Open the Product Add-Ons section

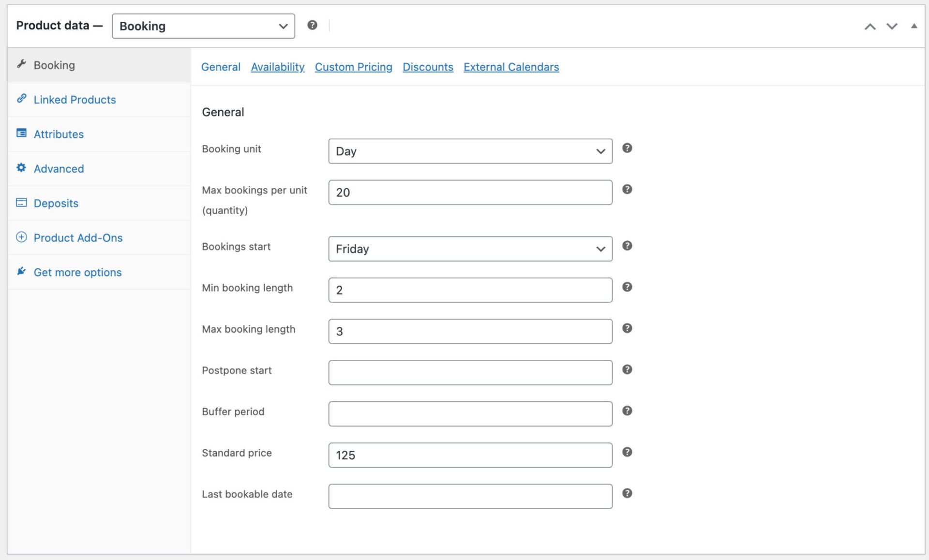click(99, 238)
